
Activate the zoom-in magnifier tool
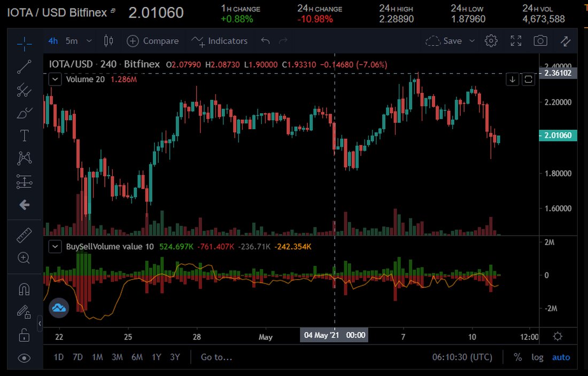pos(25,257)
